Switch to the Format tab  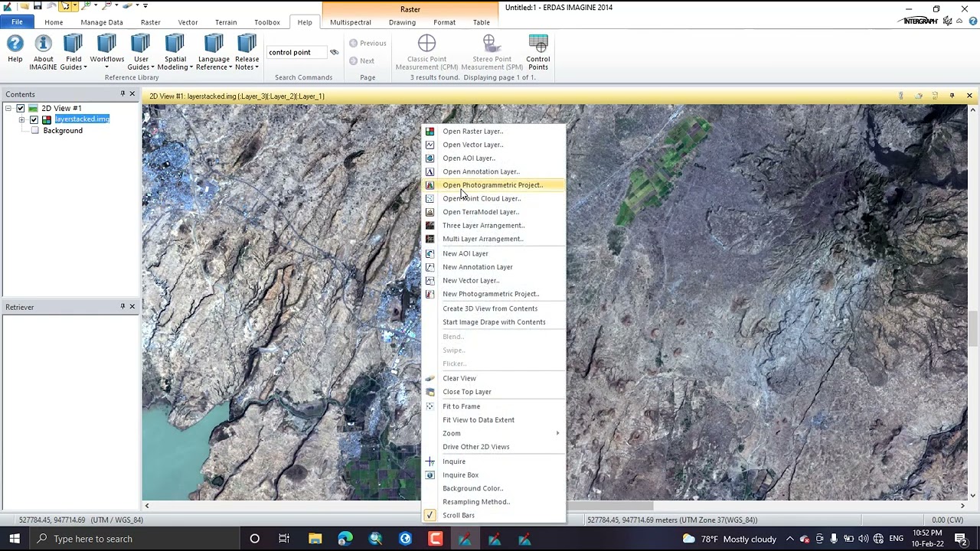coord(444,22)
